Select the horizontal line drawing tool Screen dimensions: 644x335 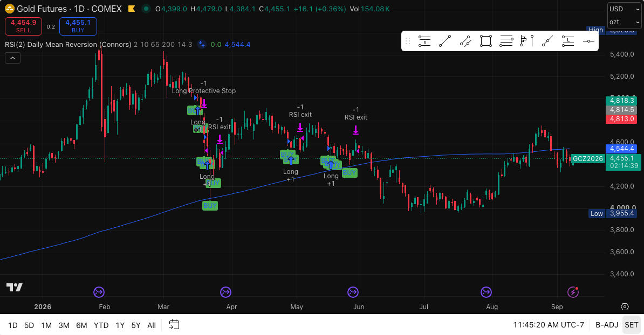pos(588,41)
